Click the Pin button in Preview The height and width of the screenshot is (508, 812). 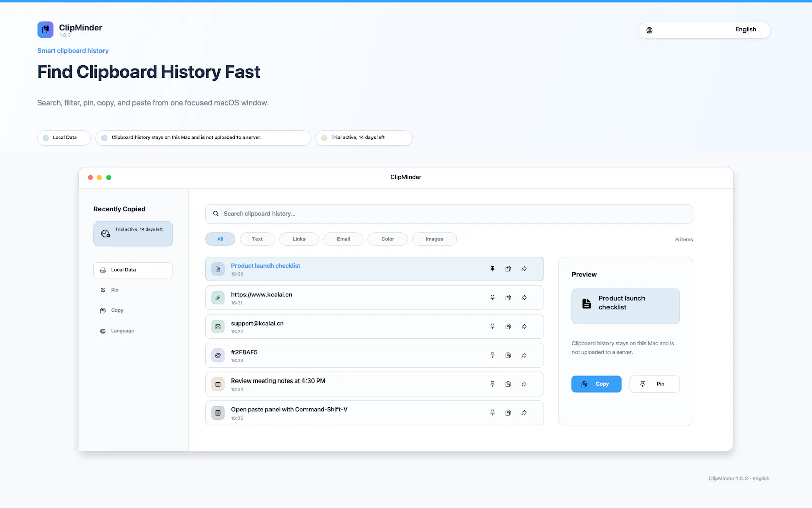654,384
